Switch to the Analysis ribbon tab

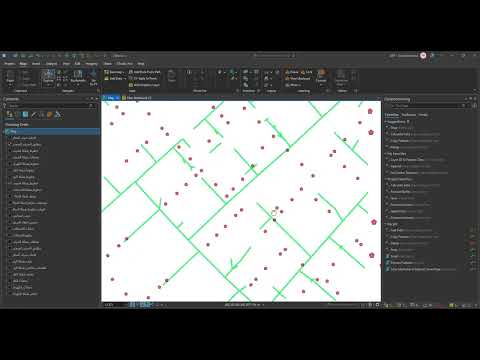51,63
